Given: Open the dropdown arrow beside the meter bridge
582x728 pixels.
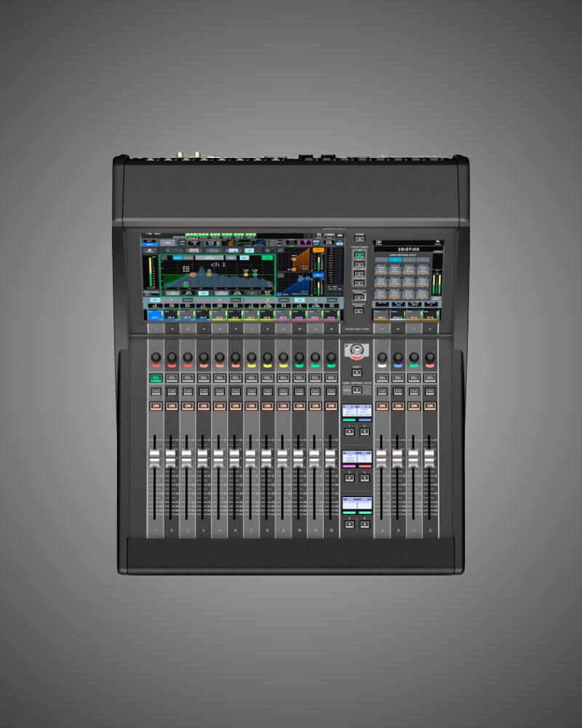Looking at the screenshot, I should (309, 235).
